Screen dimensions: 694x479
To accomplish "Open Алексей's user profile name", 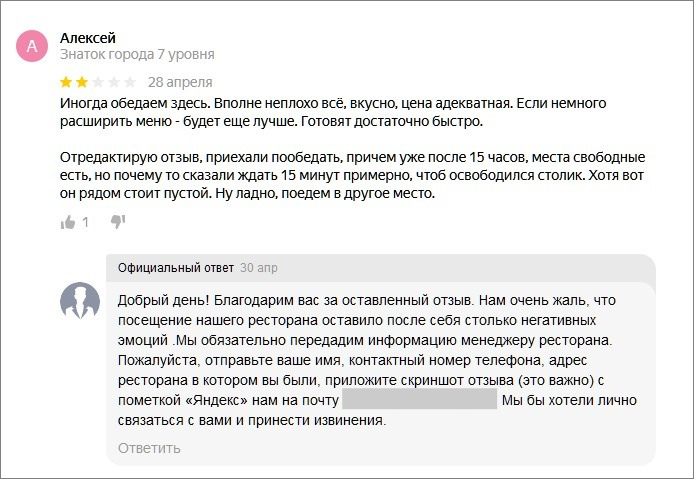I will (x=88, y=38).
